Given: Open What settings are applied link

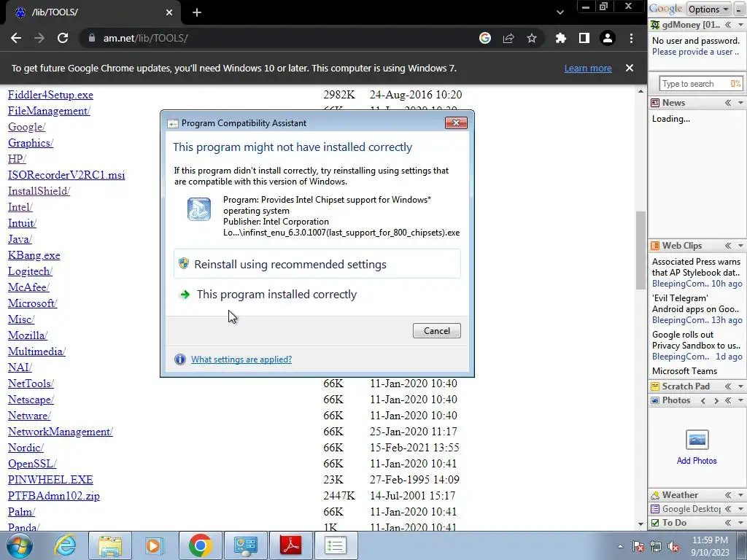Looking at the screenshot, I should [x=241, y=359].
